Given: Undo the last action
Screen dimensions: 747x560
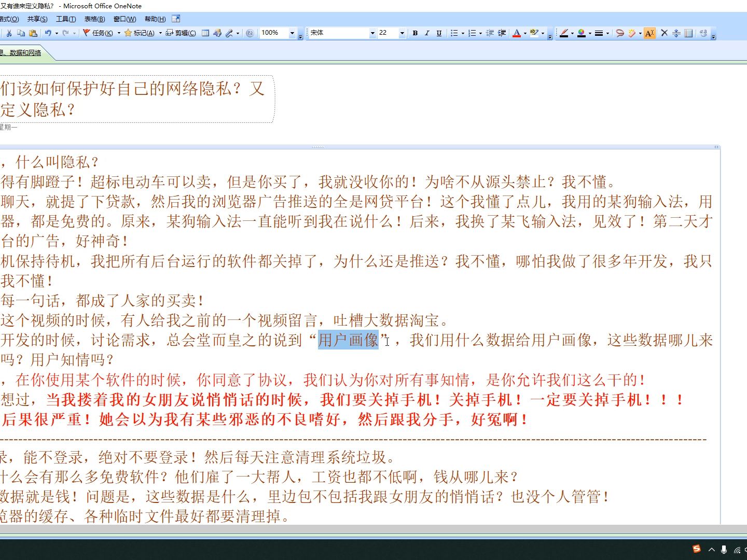Looking at the screenshot, I should (48, 33).
